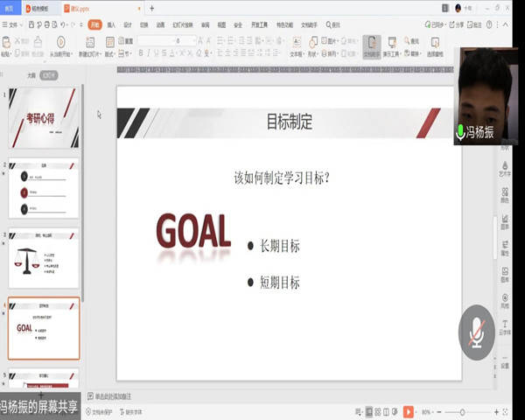Open Chart tool in right sidebar

(x=505, y=221)
